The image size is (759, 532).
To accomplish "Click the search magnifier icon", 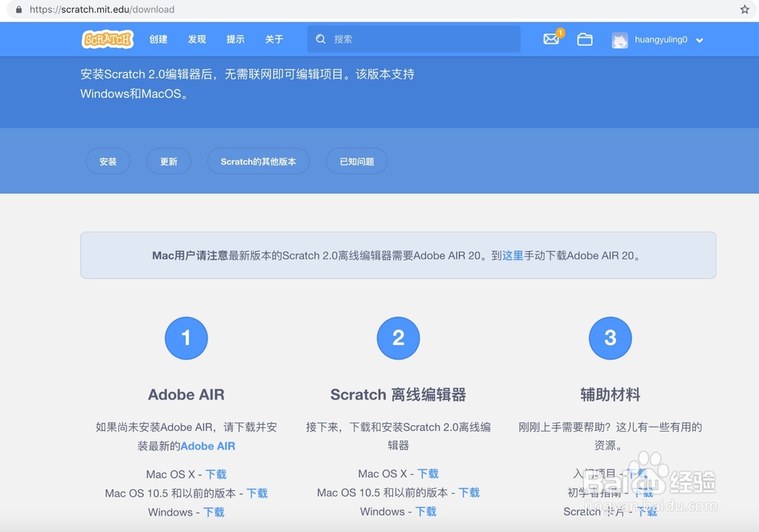I will [320, 39].
